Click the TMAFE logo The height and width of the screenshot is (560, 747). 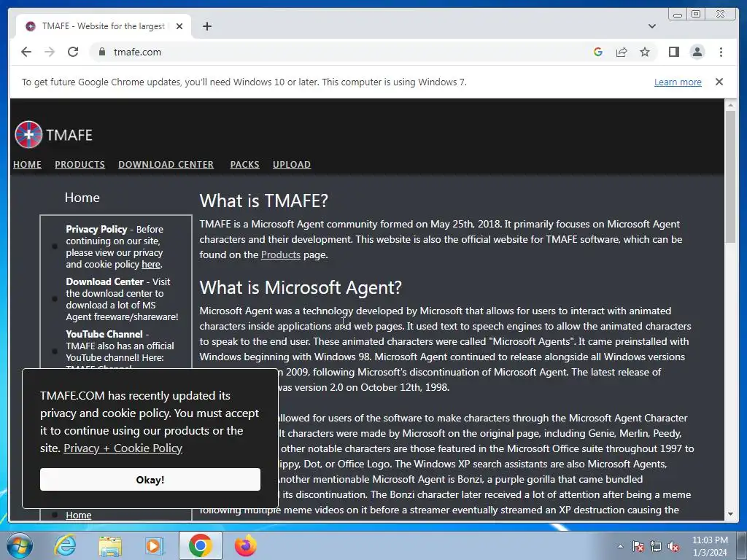53,135
